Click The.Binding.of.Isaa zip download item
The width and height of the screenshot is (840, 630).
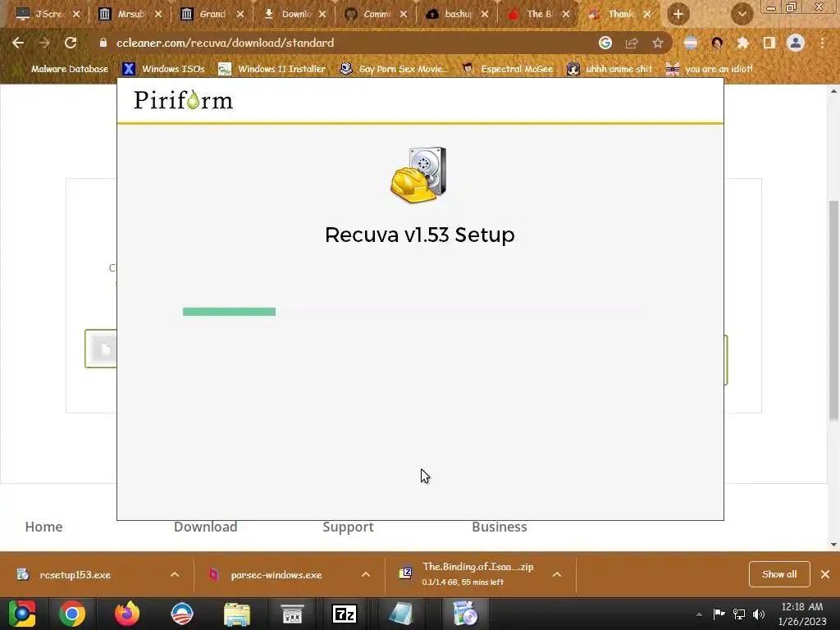click(466, 573)
